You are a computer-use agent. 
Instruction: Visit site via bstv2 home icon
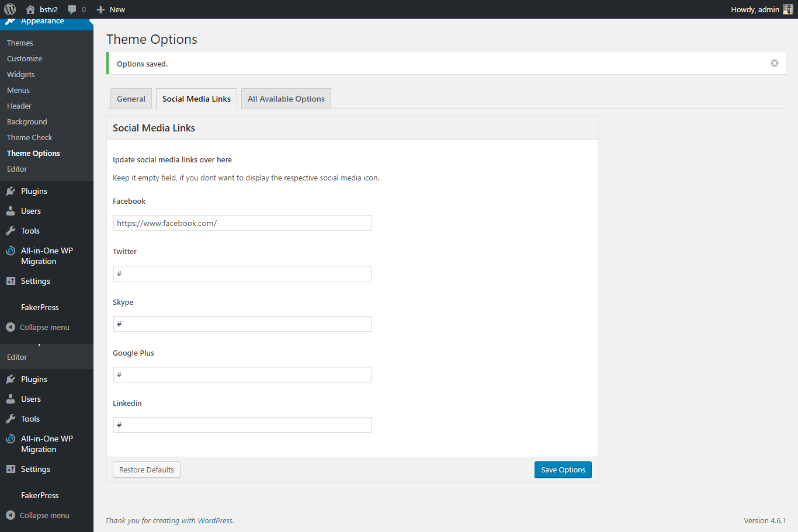pyautogui.click(x=30, y=9)
